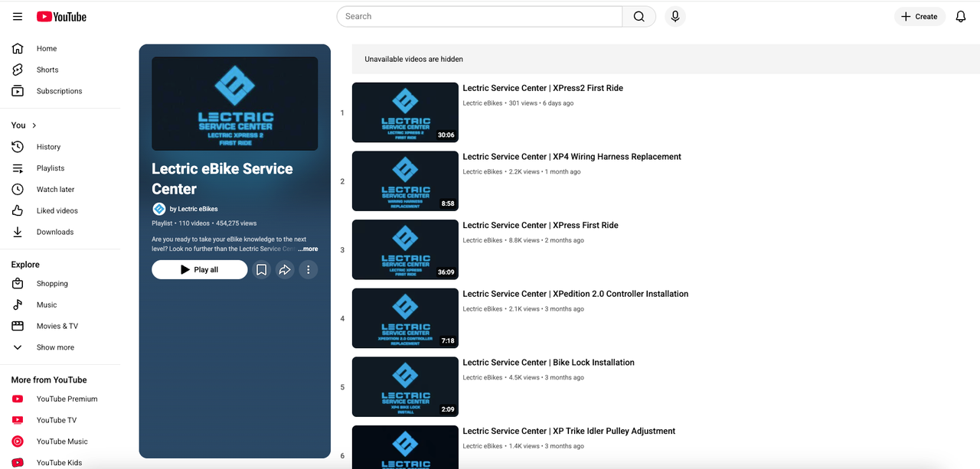
Task: Open XPress2 First Ride video title
Action: click(543, 88)
